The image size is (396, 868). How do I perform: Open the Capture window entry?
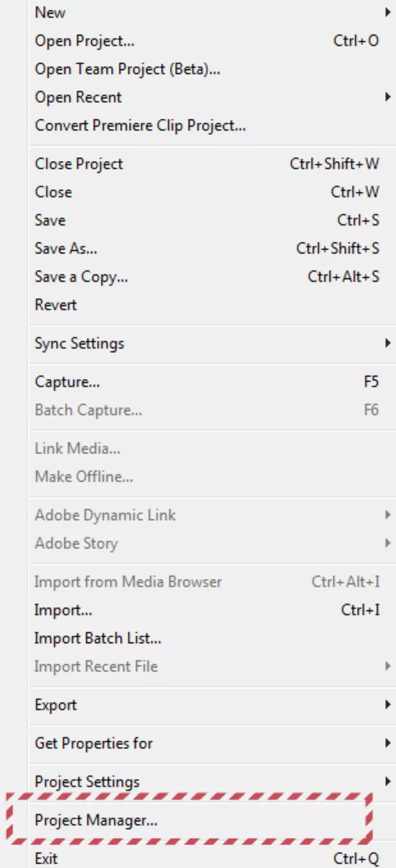click(68, 382)
